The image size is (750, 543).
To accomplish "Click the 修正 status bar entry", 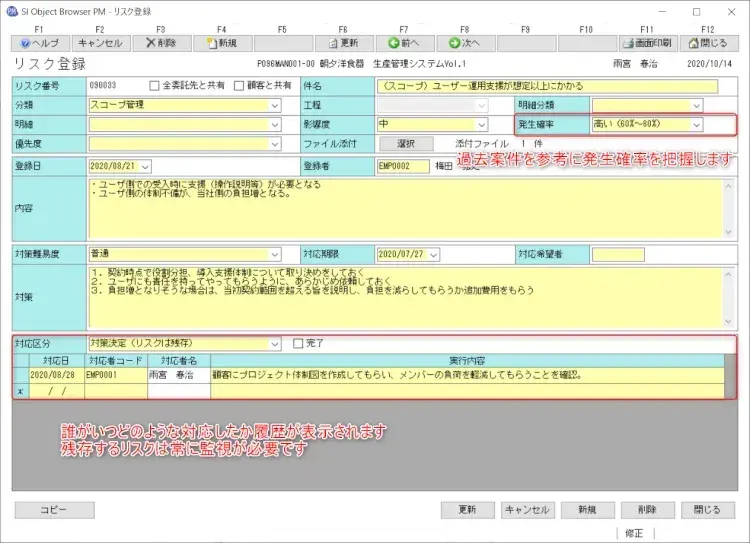I will tap(635, 533).
